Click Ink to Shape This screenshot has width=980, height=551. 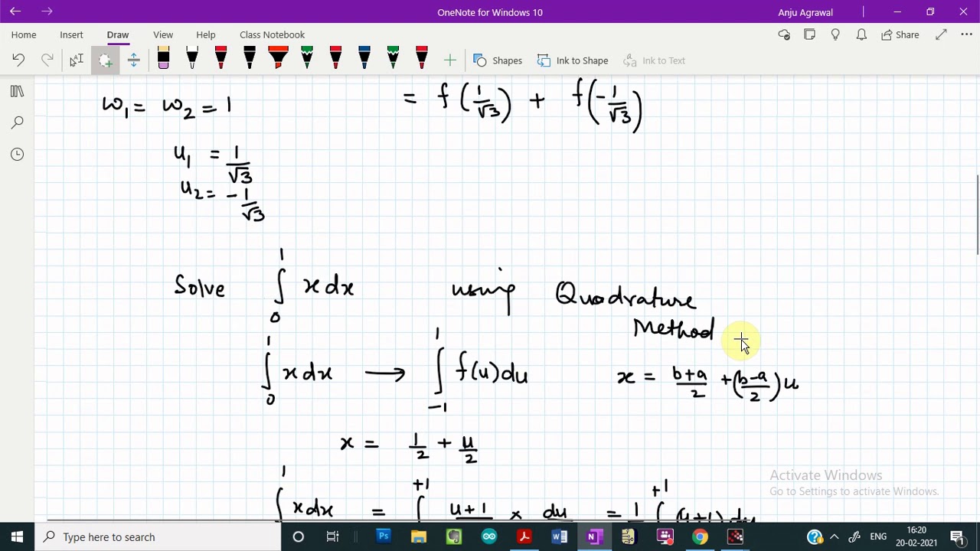click(573, 60)
